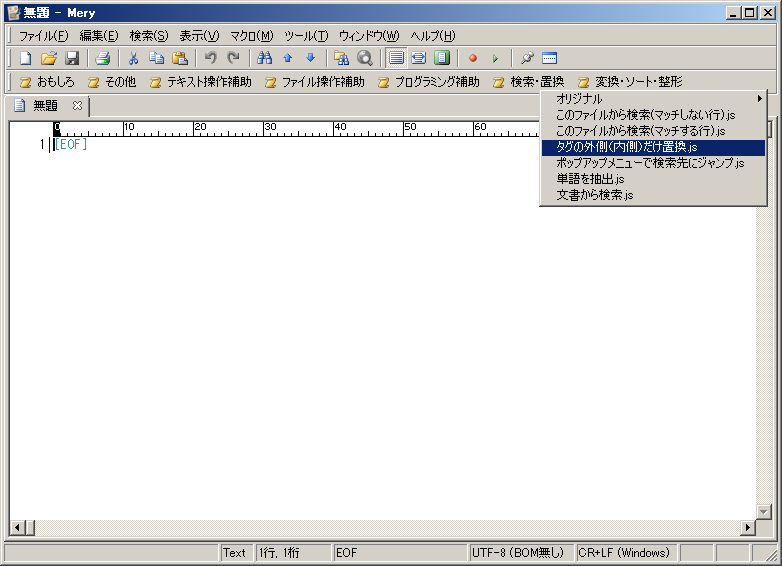Image resolution: width=782 pixels, height=566 pixels.
Task: Click the Undo arrow icon
Action: 210,59
